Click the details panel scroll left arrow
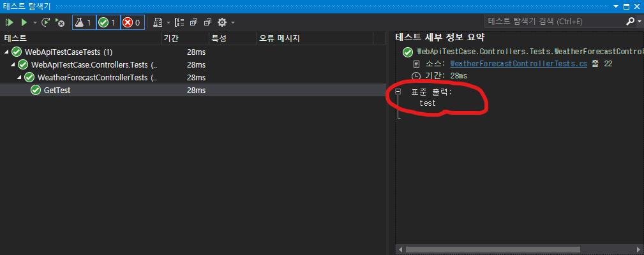The width and height of the screenshot is (644, 255). 400,249
